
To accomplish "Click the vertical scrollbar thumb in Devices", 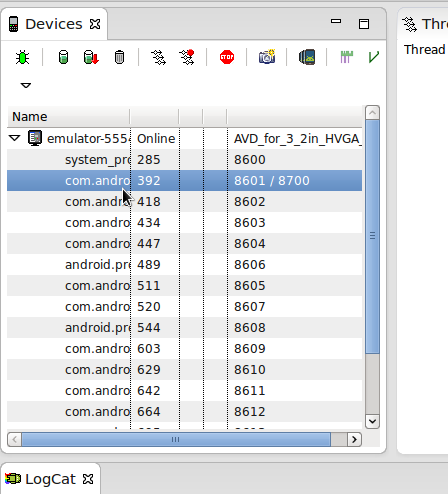I will point(372,236).
